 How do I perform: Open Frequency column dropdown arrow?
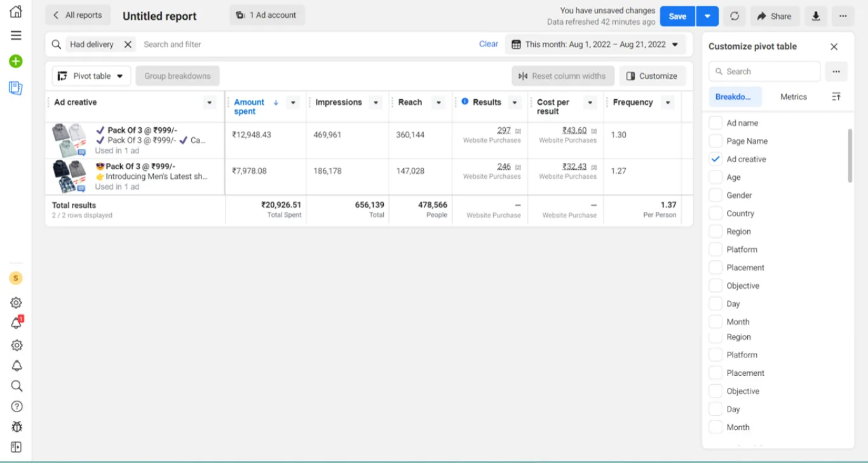pyautogui.click(x=667, y=102)
